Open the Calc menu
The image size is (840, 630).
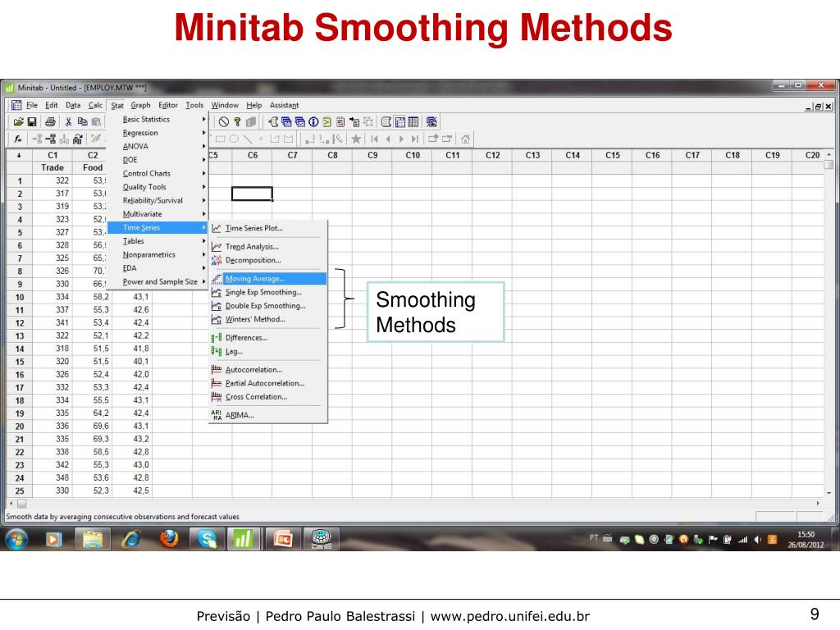[95, 106]
